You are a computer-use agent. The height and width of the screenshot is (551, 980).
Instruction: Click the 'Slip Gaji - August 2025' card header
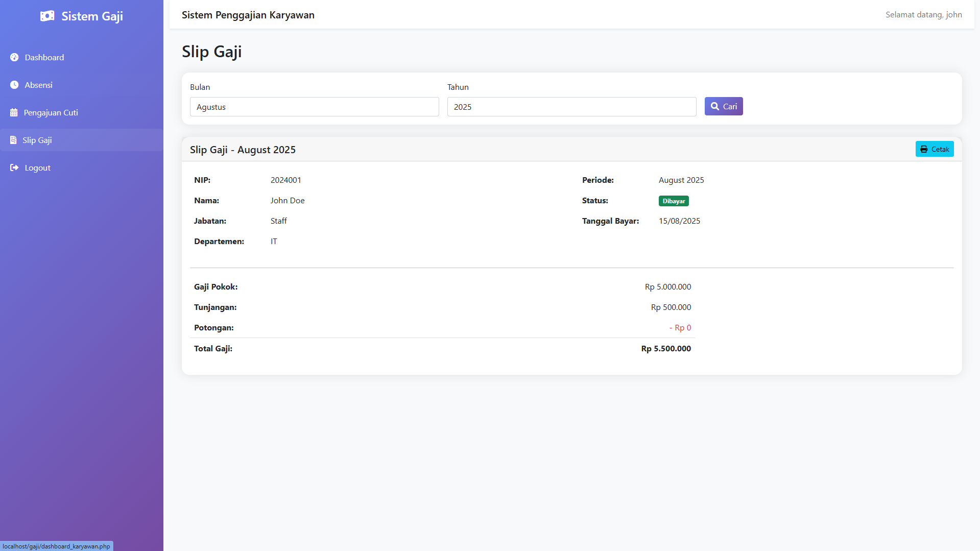pos(243,150)
